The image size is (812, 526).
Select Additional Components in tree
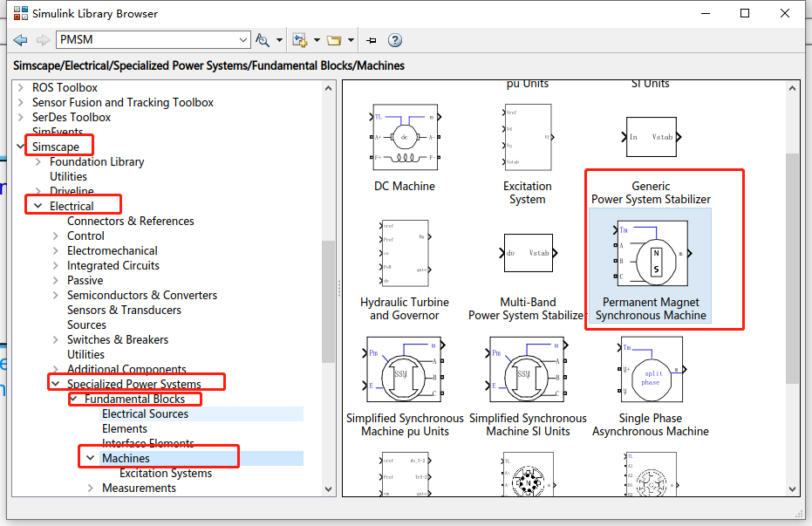click(126, 369)
